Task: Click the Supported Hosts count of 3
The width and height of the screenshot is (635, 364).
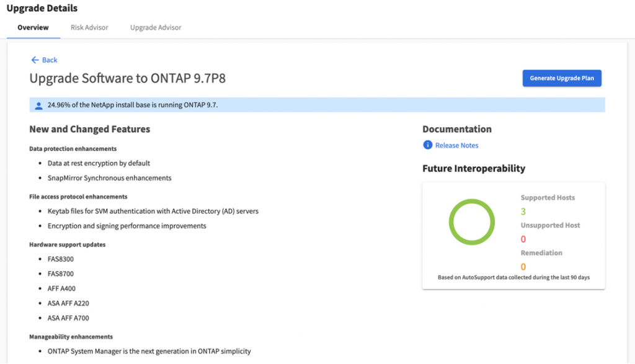Action: 523,211
